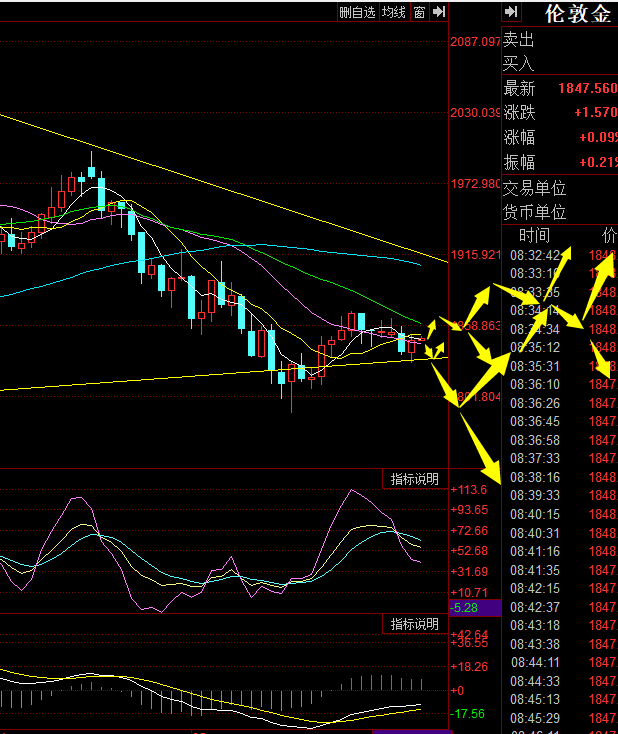This screenshot has width=618, height=734.
Task: Select the 08:45:29 tick row
Action: 560,718
